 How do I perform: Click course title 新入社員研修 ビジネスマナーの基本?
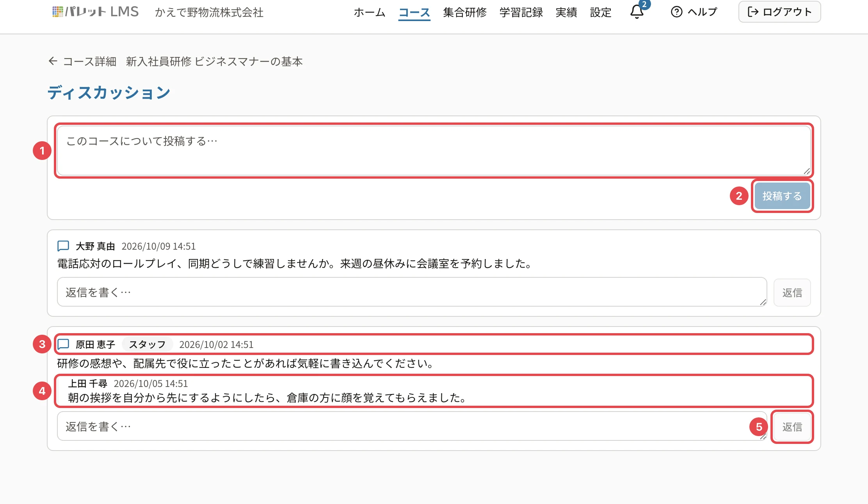point(214,61)
